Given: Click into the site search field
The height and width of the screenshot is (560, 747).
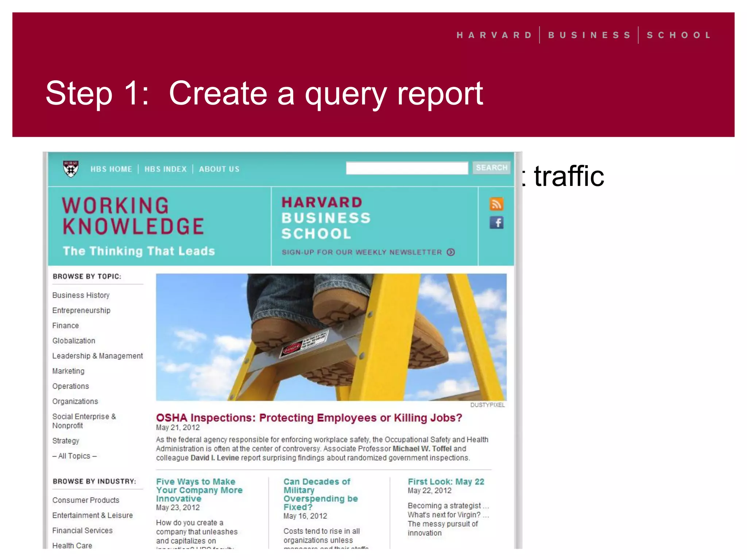Looking at the screenshot, I should pyautogui.click(x=407, y=168).
